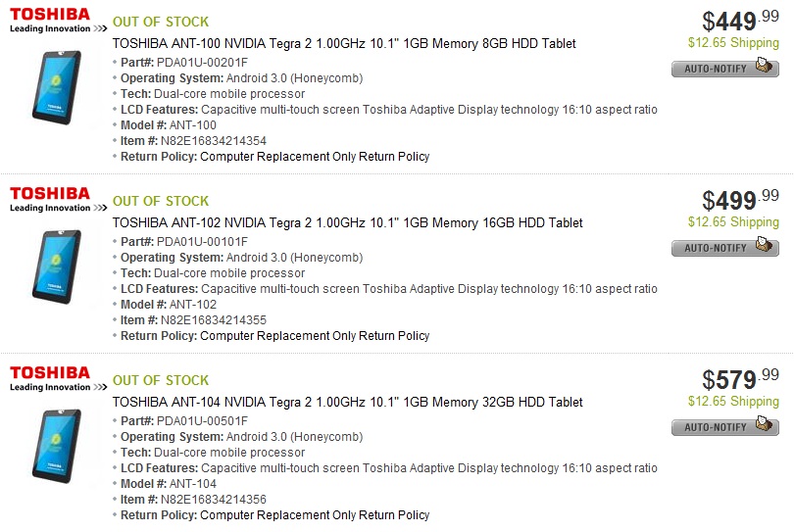Click the first OUT OF STOCK label
794x532 pixels.
[x=161, y=22]
